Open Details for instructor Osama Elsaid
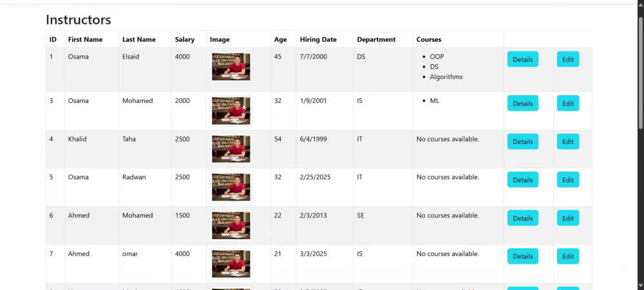Image resolution: width=644 pixels, height=290 pixels. click(522, 59)
